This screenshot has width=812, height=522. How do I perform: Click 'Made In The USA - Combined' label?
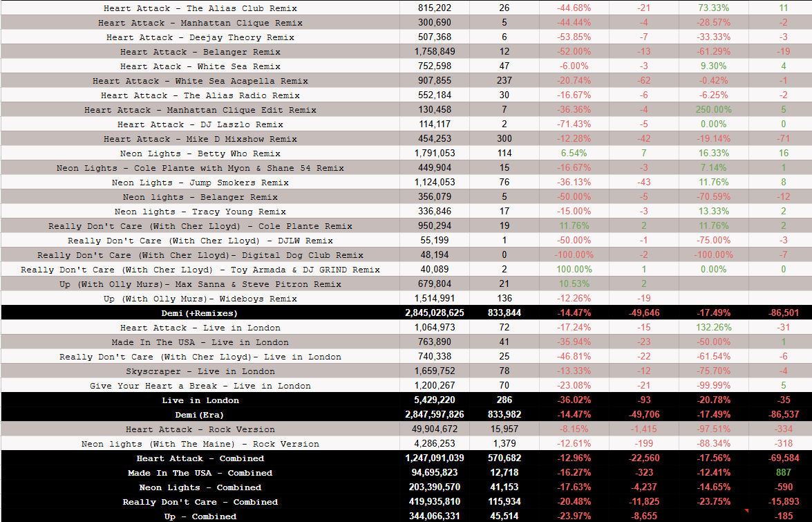tap(200, 472)
